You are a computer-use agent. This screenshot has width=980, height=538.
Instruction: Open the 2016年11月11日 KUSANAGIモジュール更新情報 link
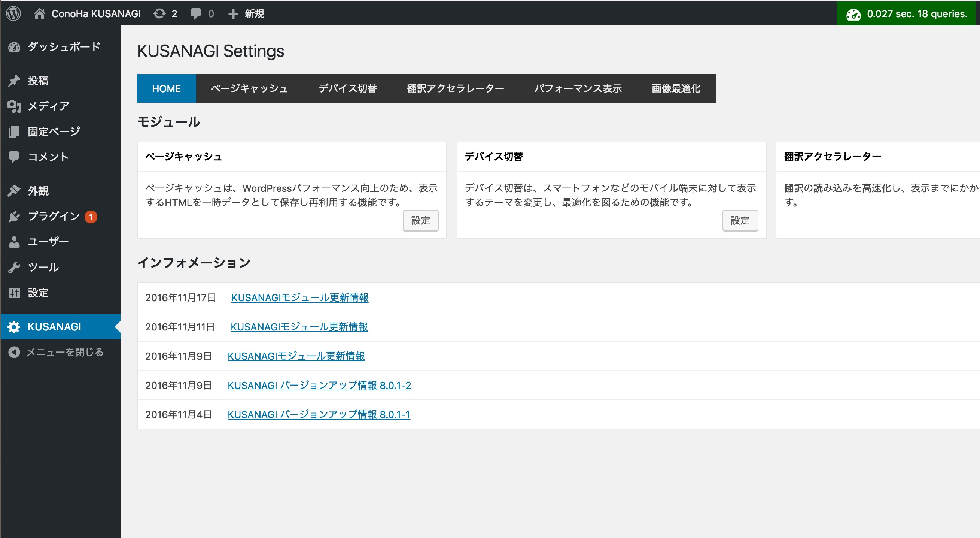point(299,327)
